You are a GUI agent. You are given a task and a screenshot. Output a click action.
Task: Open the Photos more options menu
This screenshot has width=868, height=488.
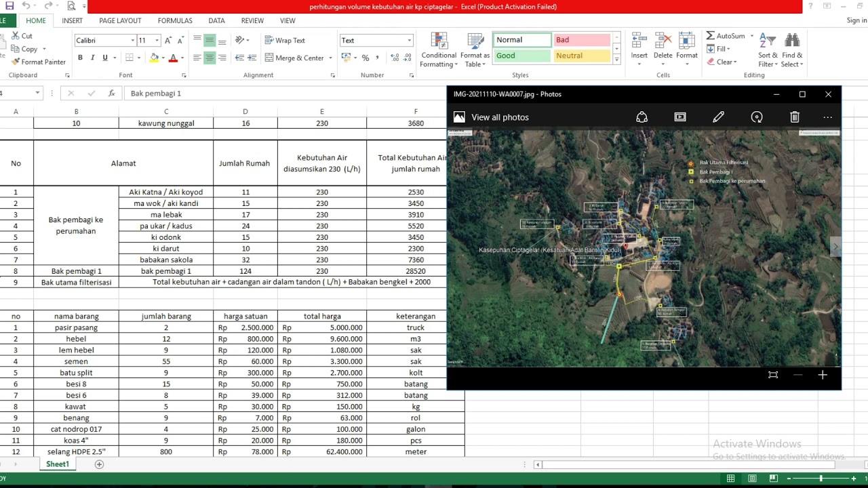point(827,117)
